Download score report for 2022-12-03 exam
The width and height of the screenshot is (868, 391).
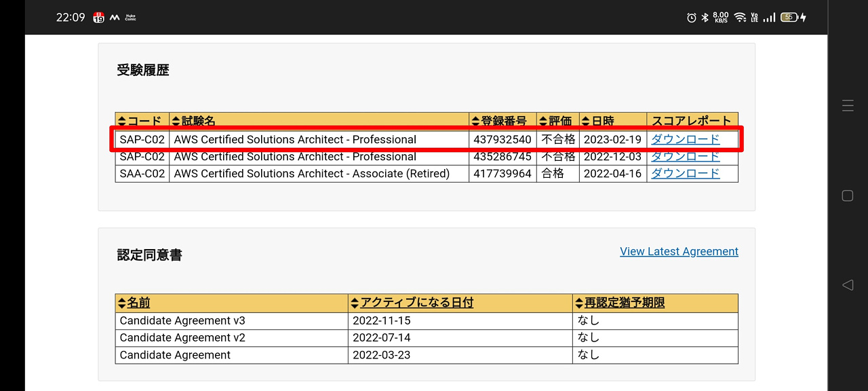point(685,157)
